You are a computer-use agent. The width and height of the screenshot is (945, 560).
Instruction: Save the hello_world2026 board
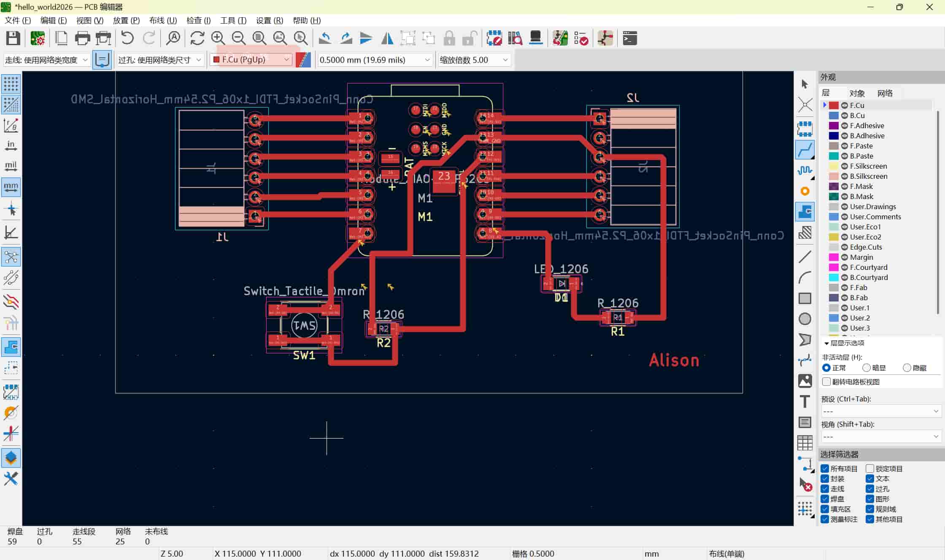click(x=13, y=38)
